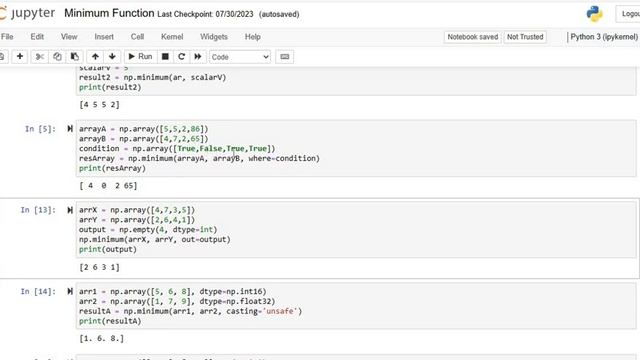640x360 pixels.
Task: Open the File menu
Action: [7, 37]
